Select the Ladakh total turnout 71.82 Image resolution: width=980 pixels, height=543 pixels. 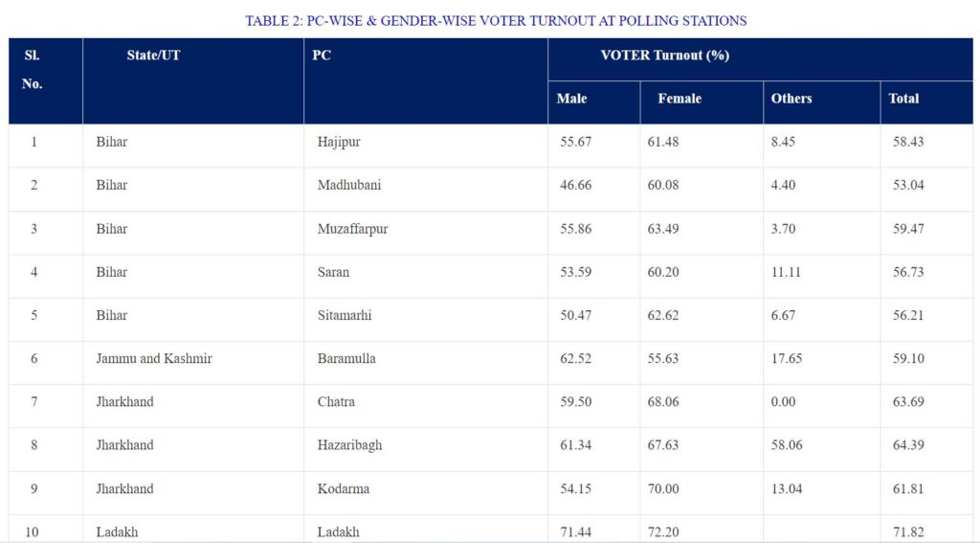point(908,532)
